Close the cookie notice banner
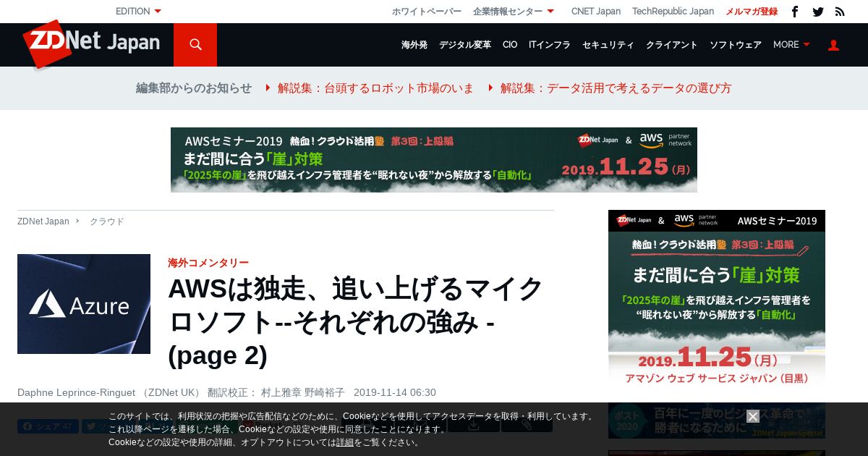The height and width of the screenshot is (456, 868). point(753,416)
